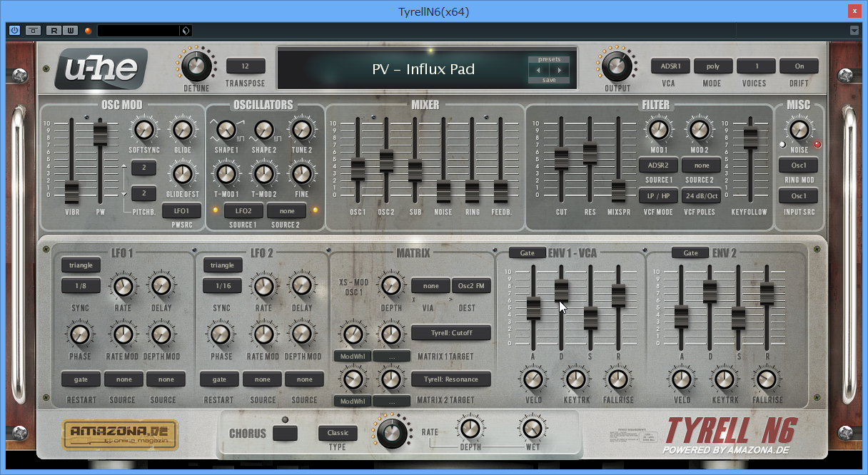Click the u-he logo
This screenshot has width=868, height=475.
(101, 68)
